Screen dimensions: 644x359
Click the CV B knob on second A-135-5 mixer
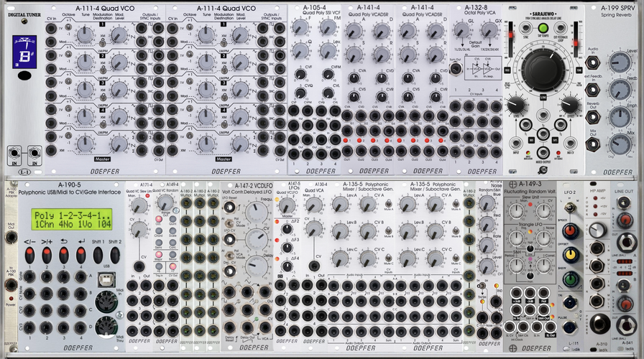click(435, 231)
